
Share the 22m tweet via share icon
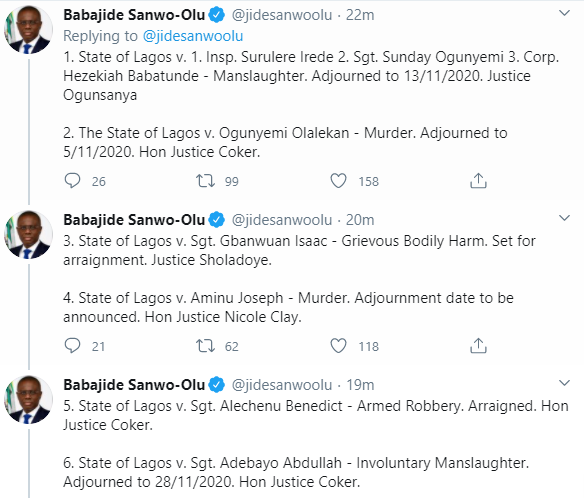478,181
